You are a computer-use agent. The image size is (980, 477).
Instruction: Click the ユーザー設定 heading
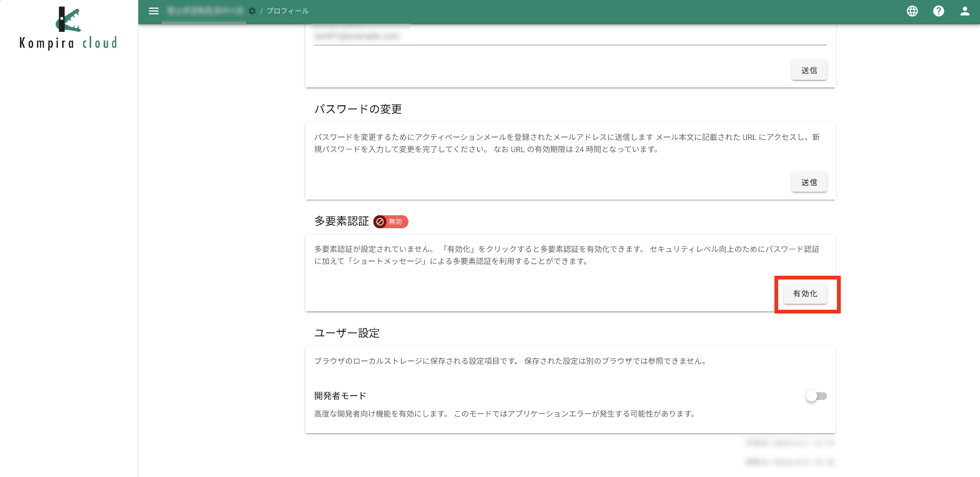point(347,333)
